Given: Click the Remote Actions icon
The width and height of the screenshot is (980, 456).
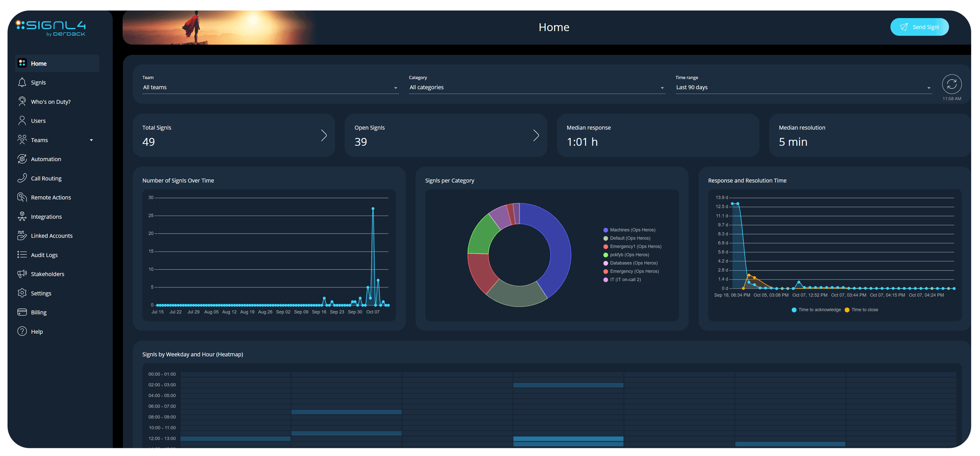Looking at the screenshot, I should coord(22,197).
